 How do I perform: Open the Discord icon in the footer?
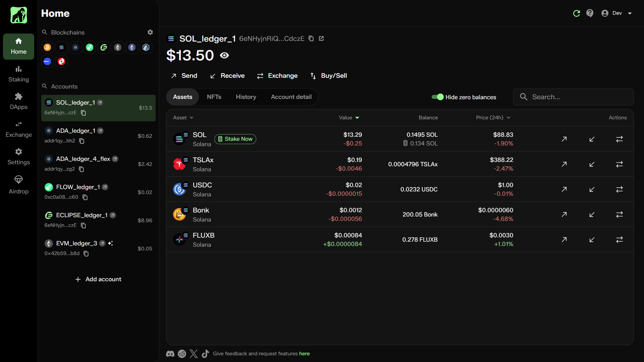(170, 354)
